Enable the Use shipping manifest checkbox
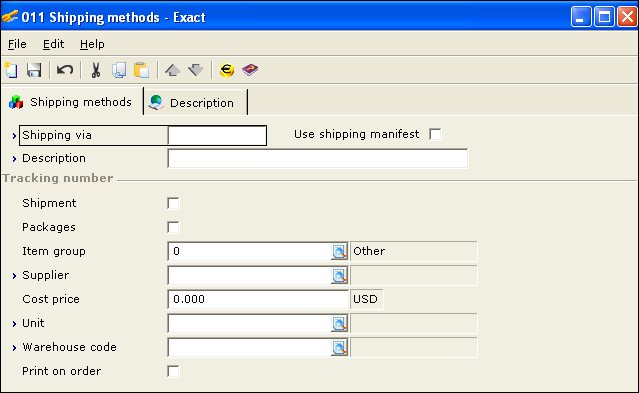Viewport: 639px width, 393px height. (x=435, y=135)
